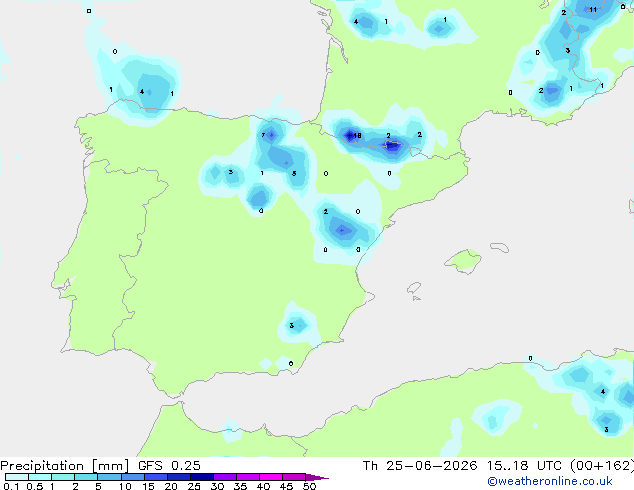Click the "0.5" legend scale label
The height and width of the screenshot is (490, 634).
35,486
